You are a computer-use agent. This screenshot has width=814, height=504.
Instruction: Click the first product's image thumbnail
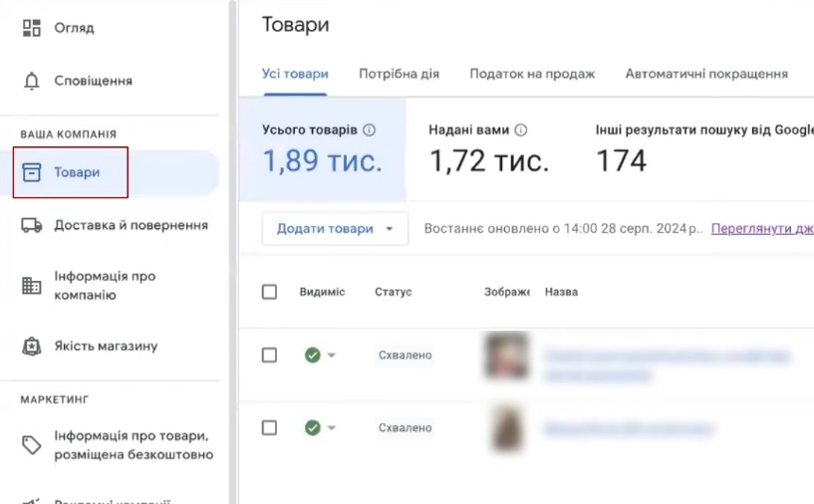(506, 356)
